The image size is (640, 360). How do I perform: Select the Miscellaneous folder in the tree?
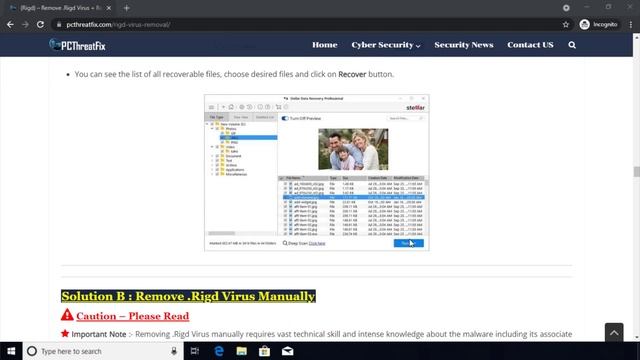[x=236, y=174]
